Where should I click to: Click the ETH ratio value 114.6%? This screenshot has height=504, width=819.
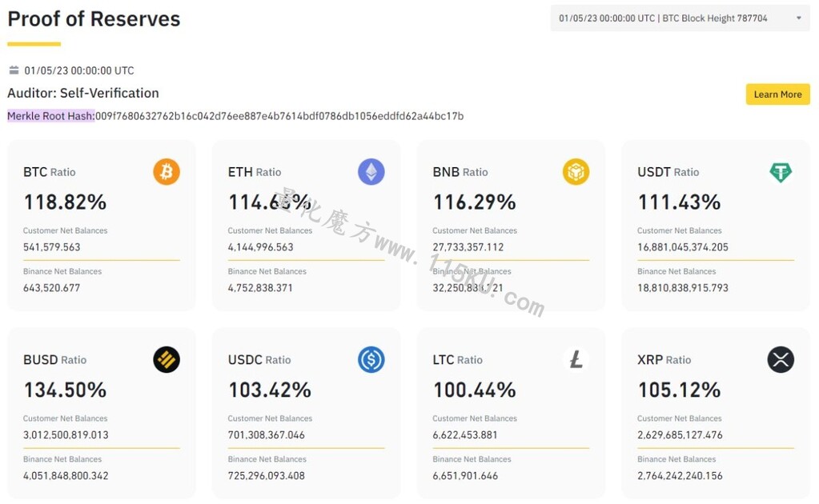270,202
